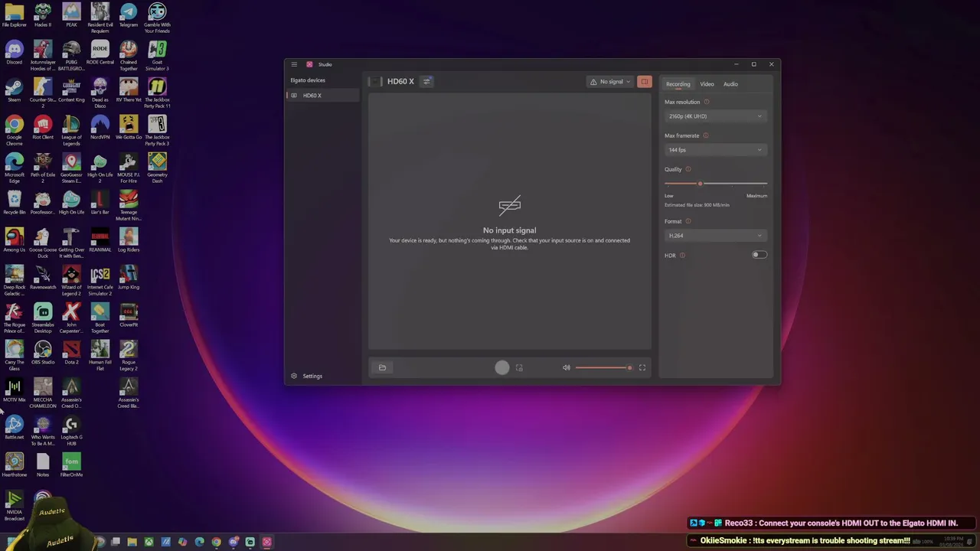Click the Microsoft Edge taskbar icon
The image size is (980, 551).
coord(199,542)
